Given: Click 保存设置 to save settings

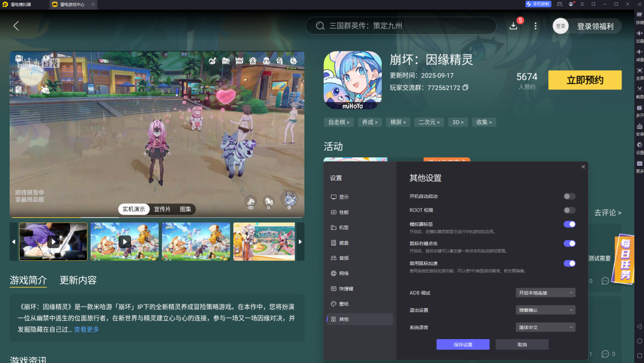Looking at the screenshot, I should click(463, 345).
